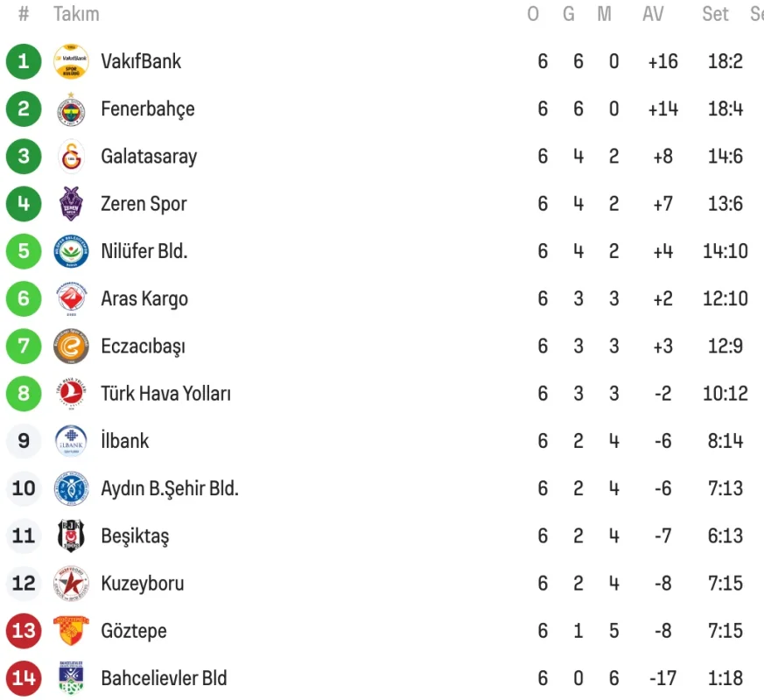Click the Eczacıbaşı orange logo
The width and height of the screenshot is (764, 700).
(x=71, y=346)
